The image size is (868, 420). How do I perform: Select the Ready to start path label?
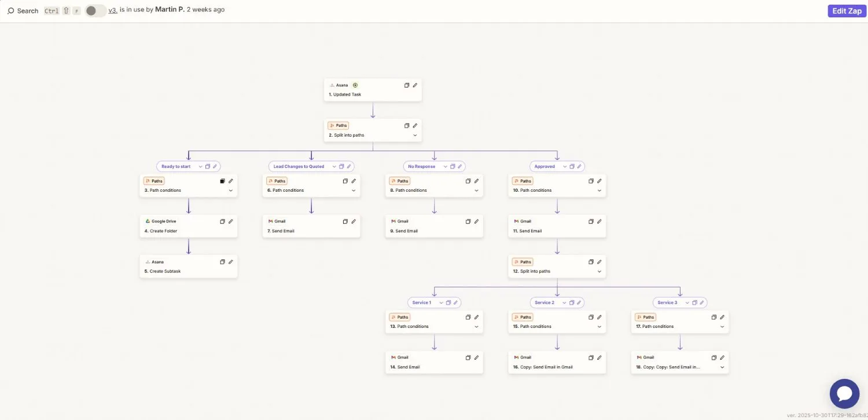176,166
